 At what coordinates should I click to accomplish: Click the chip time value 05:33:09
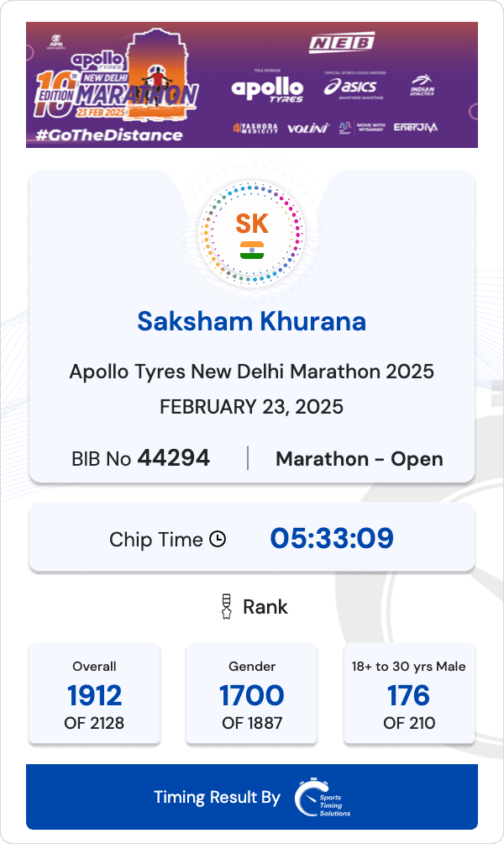pyautogui.click(x=332, y=538)
